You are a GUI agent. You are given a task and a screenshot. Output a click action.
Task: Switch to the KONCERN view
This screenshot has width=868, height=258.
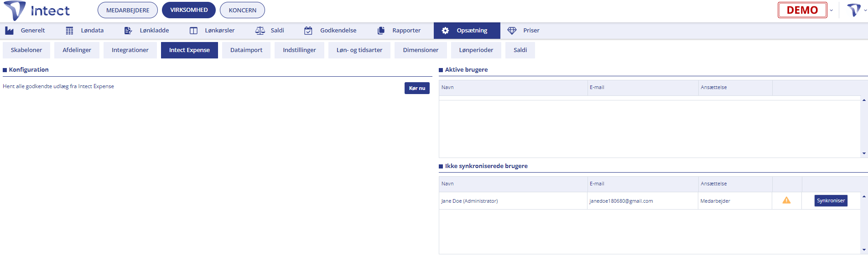click(x=243, y=10)
